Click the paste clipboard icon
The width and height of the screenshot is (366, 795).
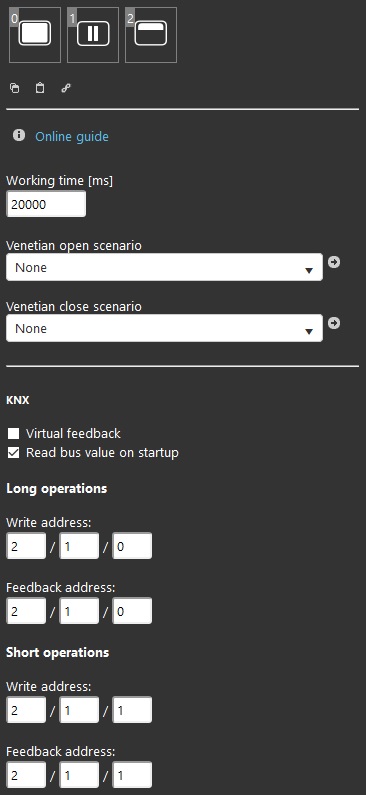pyautogui.click(x=40, y=88)
